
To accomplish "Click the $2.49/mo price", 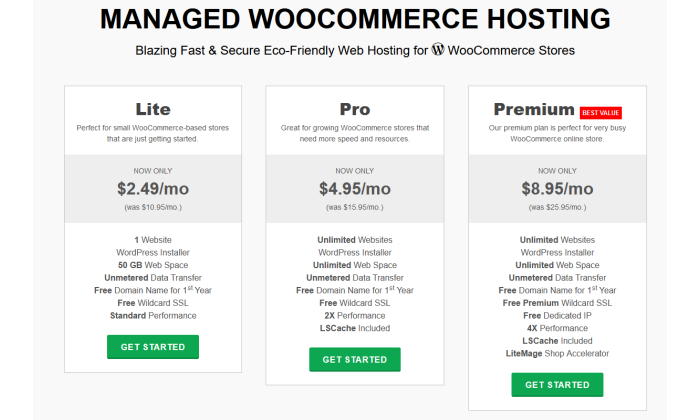I will 153,189.
